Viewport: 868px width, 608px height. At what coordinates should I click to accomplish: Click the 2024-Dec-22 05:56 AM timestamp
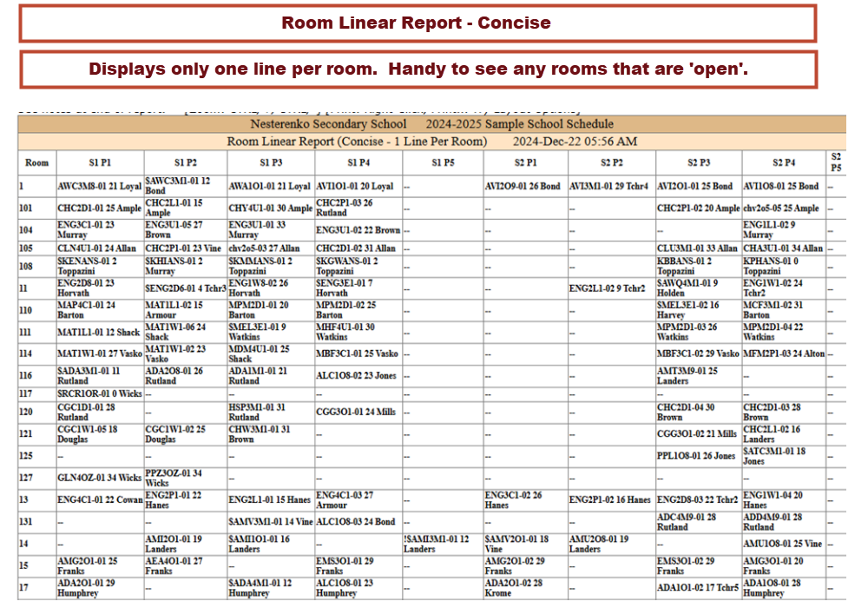tap(575, 141)
